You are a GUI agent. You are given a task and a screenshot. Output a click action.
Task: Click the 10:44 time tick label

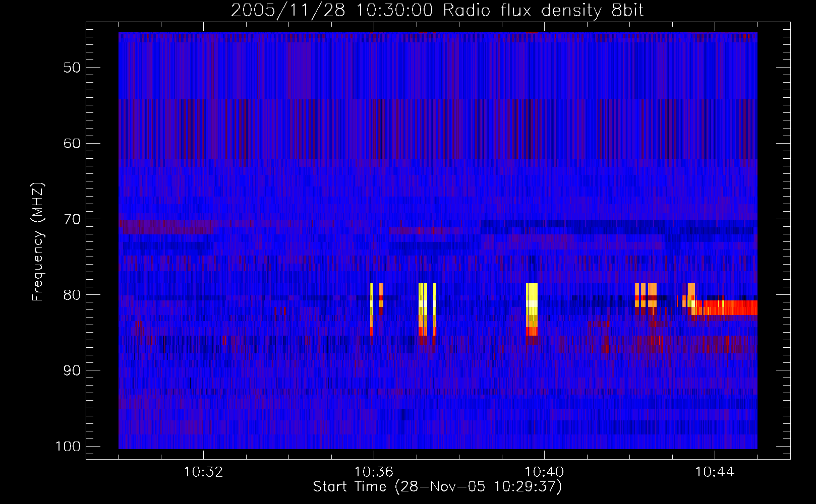(x=715, y=472)
